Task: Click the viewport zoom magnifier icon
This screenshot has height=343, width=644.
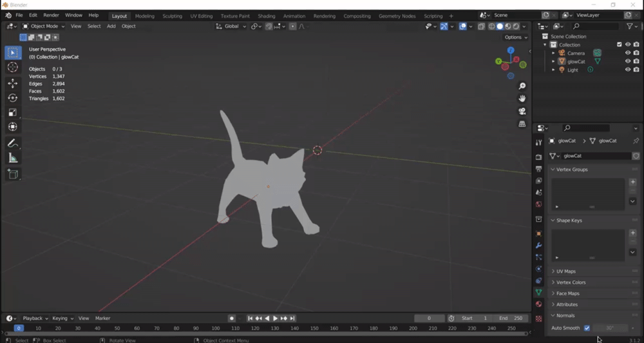Action: click(x=522, y=86)
